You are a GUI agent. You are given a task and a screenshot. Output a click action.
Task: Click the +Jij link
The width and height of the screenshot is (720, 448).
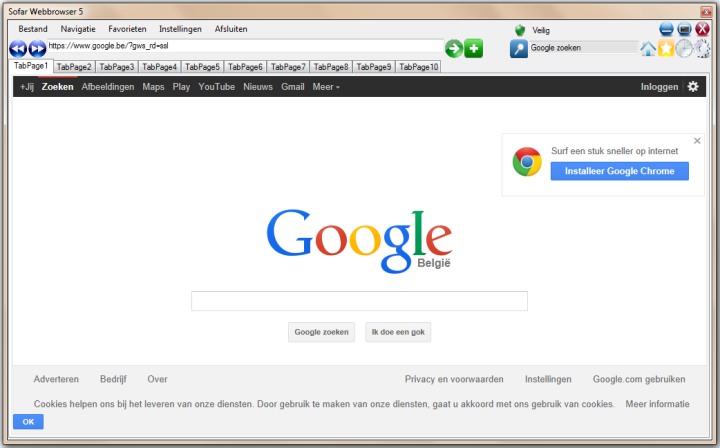click(x=27, y=87)
